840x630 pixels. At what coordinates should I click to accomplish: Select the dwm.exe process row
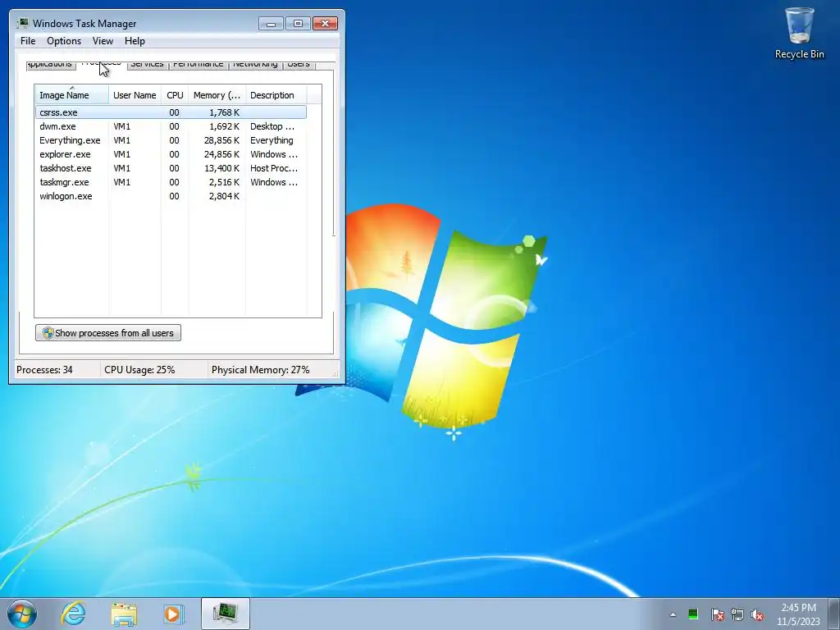[x=171, y=126]
